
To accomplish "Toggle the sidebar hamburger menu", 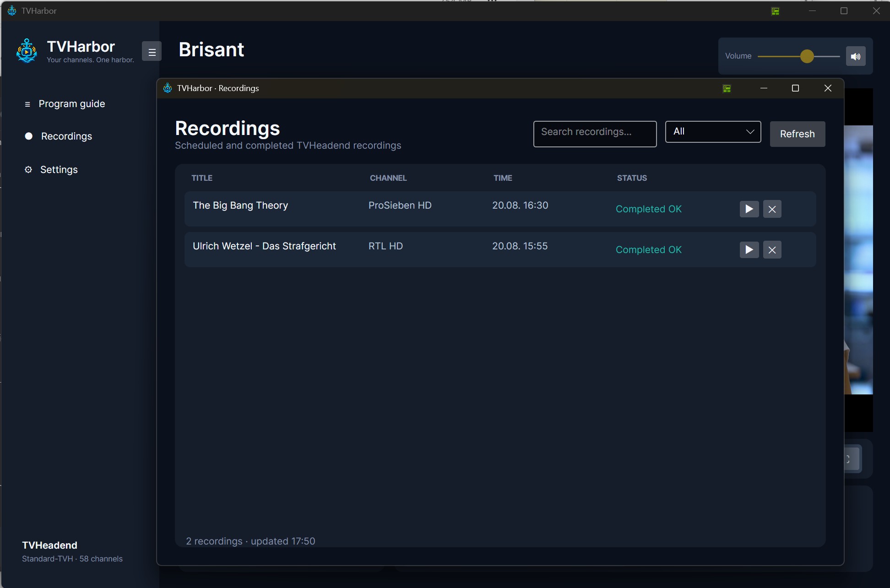I will coord(152,51).
